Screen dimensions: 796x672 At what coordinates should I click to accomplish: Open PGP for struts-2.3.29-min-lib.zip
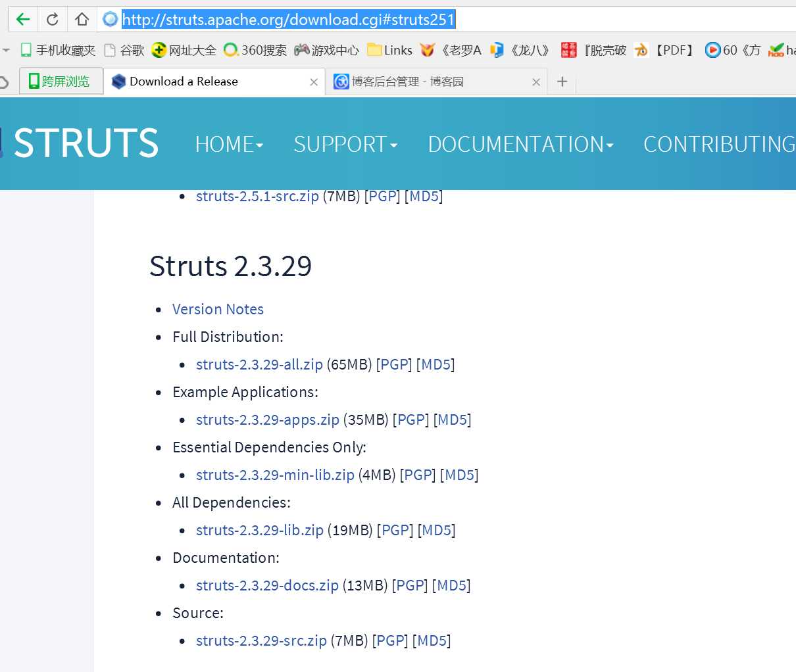tap(418, 475)
